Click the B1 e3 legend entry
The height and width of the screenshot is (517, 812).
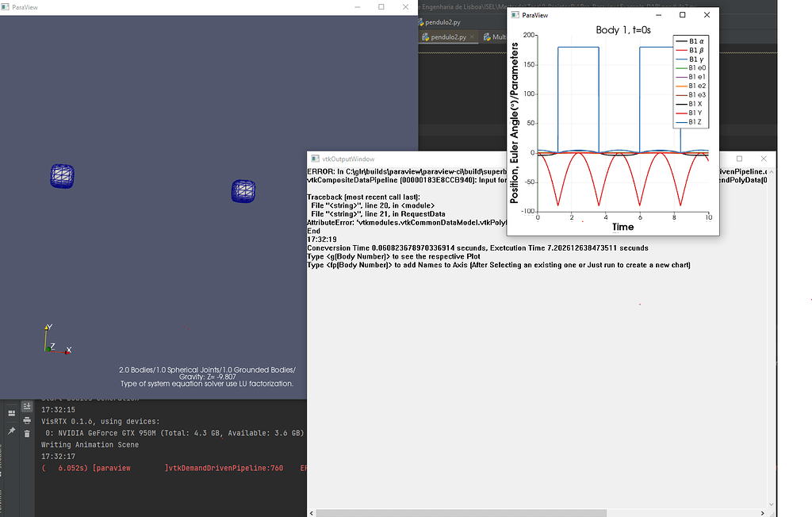pyautogui.click(x=691, y=95)
